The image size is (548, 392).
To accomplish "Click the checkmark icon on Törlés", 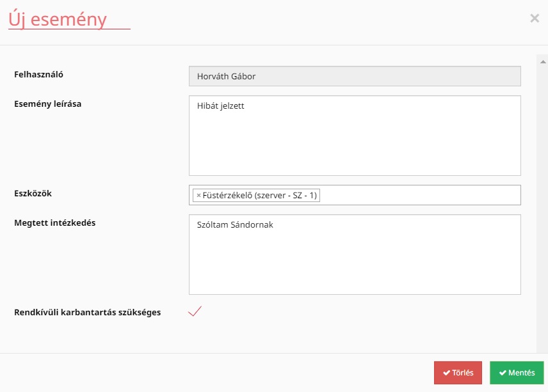I will [x=446, y=373].
